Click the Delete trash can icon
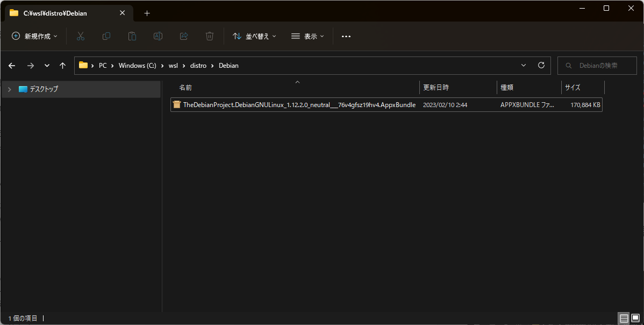 pyautogui.click(x=210, y=36)
